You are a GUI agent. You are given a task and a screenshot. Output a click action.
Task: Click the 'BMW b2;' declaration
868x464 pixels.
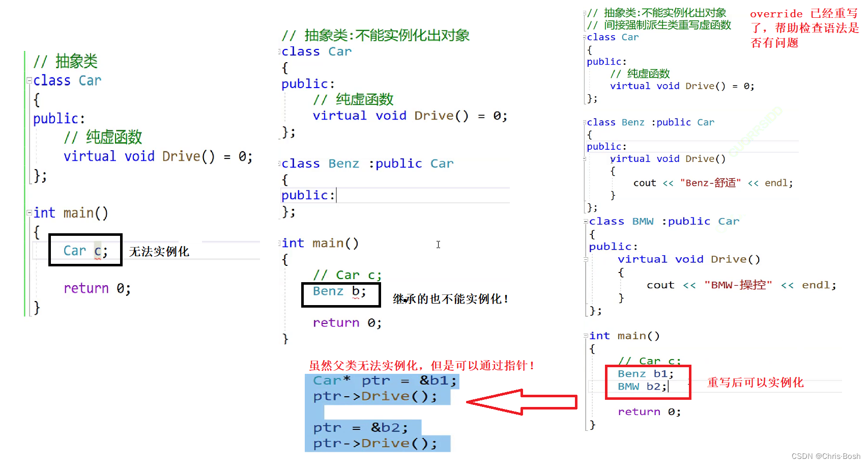click(642, 387)
